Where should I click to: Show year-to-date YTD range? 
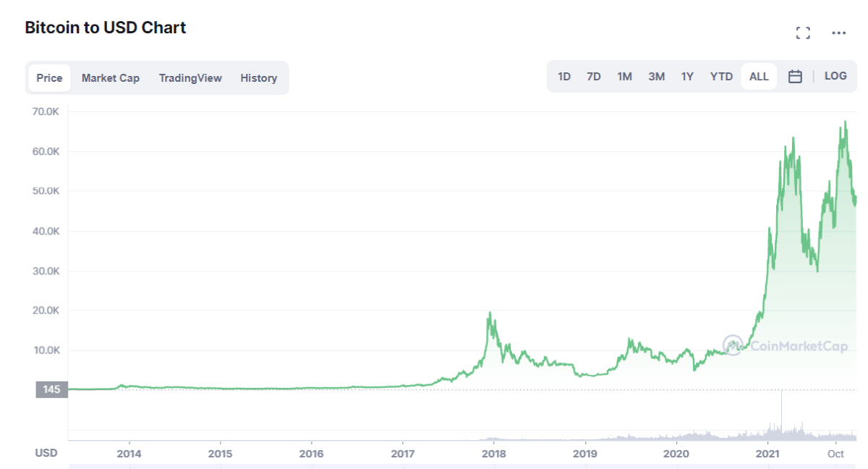[x=721, y=77]
